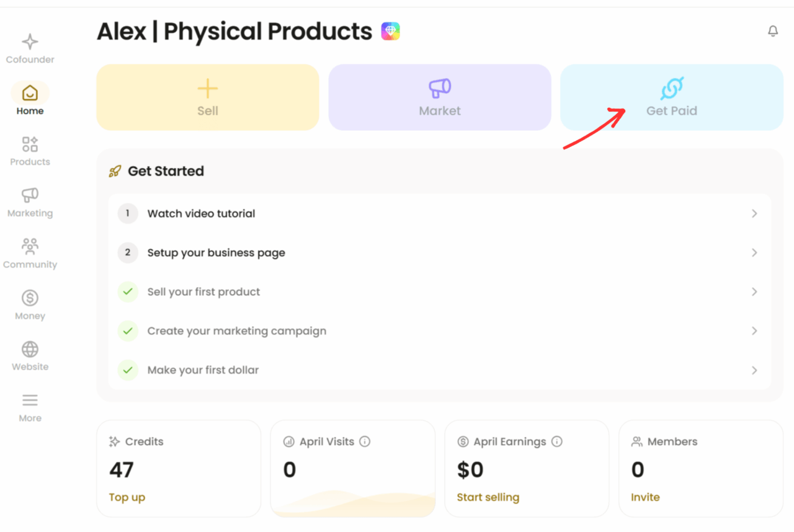Click the April Visits info icon
This screenshot has height=532, width=794.
coord(365,441)
